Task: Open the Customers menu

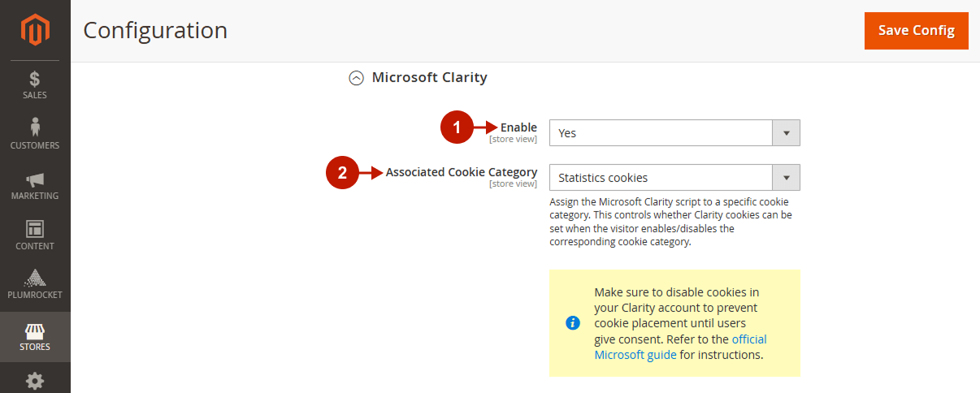Action: pyautogui.click(x=35, y=135)
